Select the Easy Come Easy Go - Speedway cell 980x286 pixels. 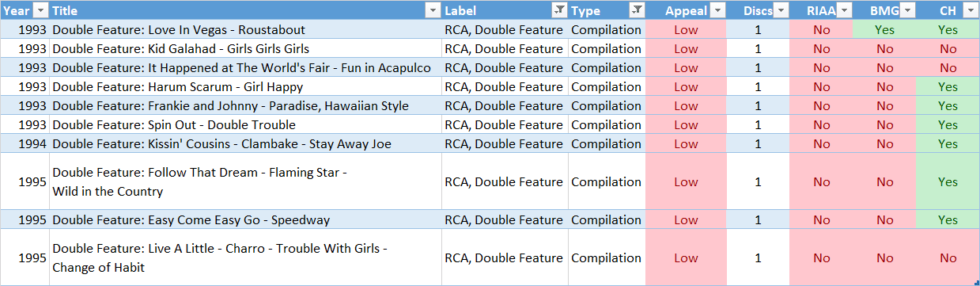pyautogui.click(x=245, y=219)
